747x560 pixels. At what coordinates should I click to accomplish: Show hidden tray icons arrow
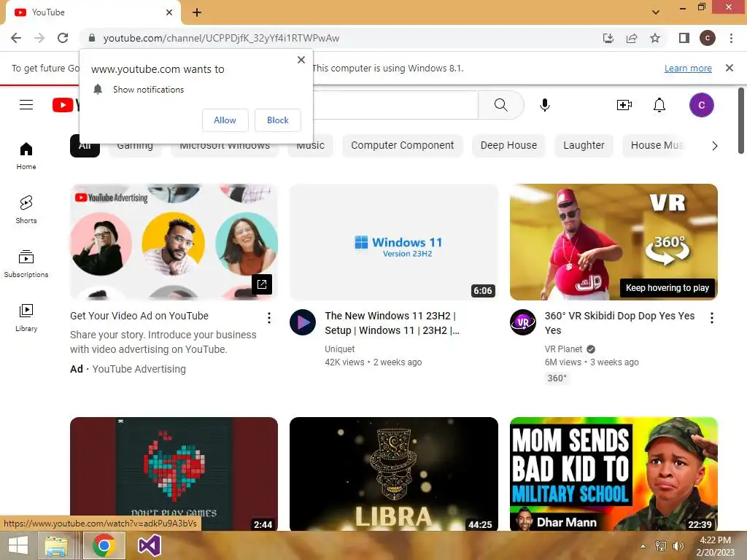pos(643,545)
